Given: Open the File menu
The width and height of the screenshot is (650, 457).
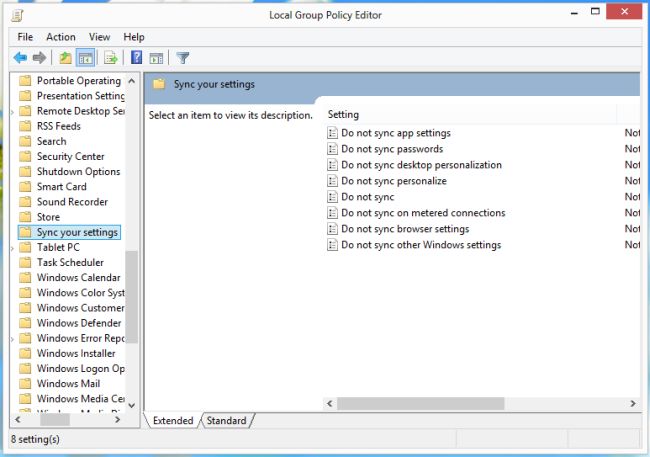Looking at the screenshot, I should [x=25, y=37].
